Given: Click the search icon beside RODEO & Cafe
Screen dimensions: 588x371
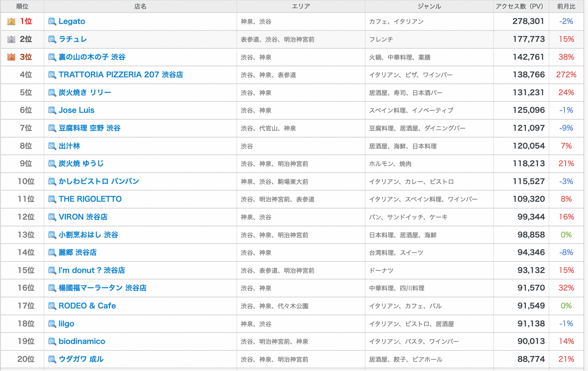Looking at the screenshot, I should click(52, 306).
